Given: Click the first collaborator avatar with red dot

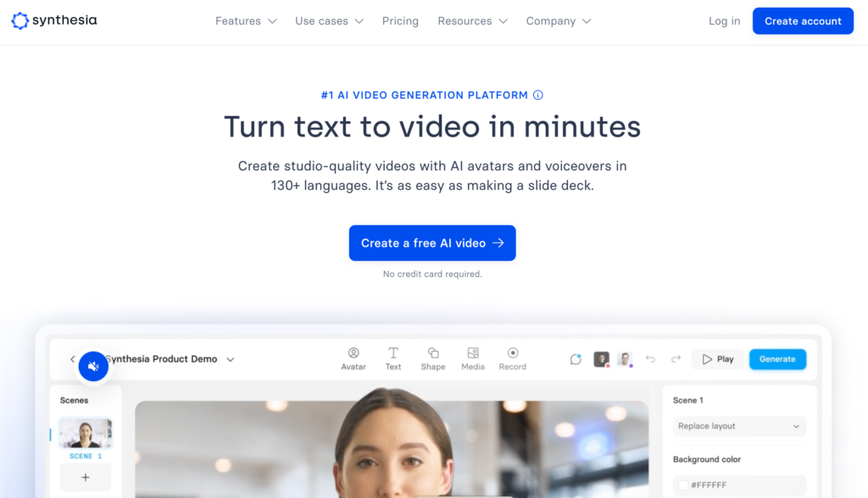Looking at the screenshot, I should [x=601, y=359].
